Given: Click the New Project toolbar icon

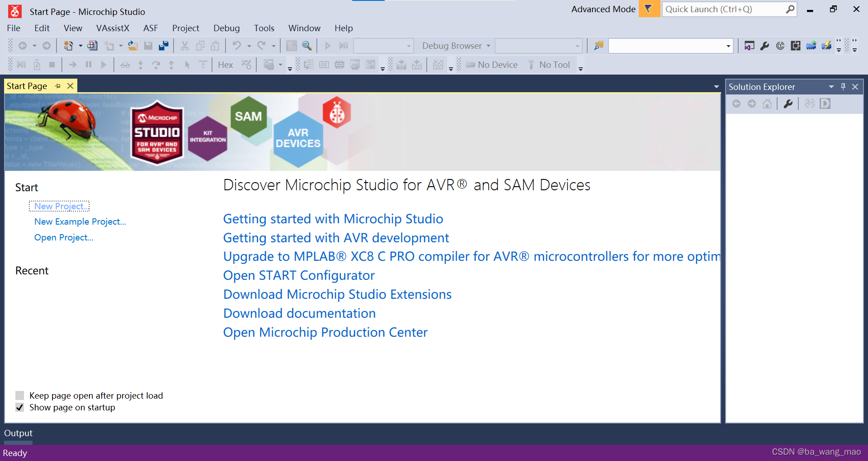Looking at the screenshot, I should click(68, 46).
